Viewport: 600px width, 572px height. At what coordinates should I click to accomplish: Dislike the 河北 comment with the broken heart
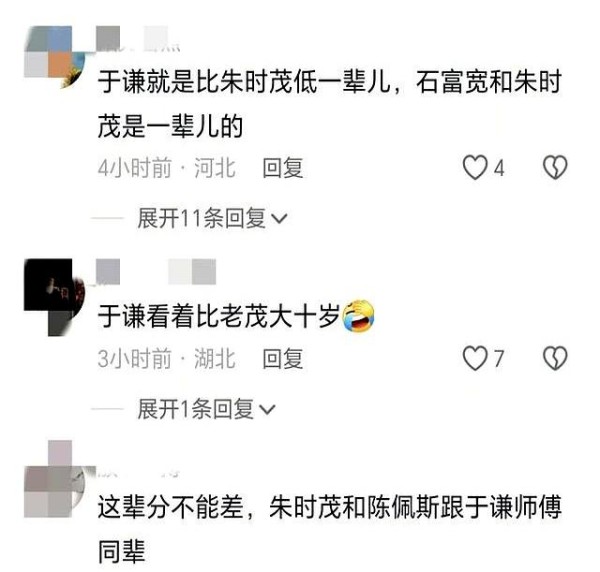tap(555, 167)
